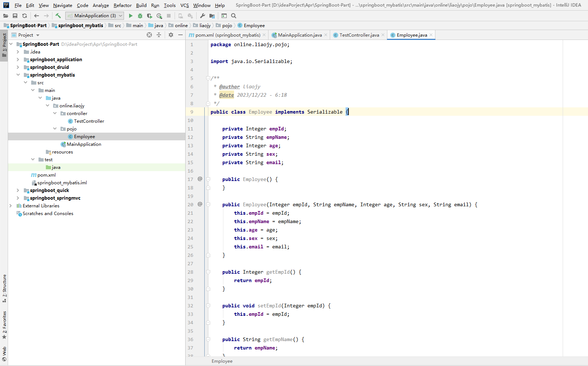Run with Coverage shield icon
The height and width of the screenshot is (366, 588).
(x=150, y=16)
